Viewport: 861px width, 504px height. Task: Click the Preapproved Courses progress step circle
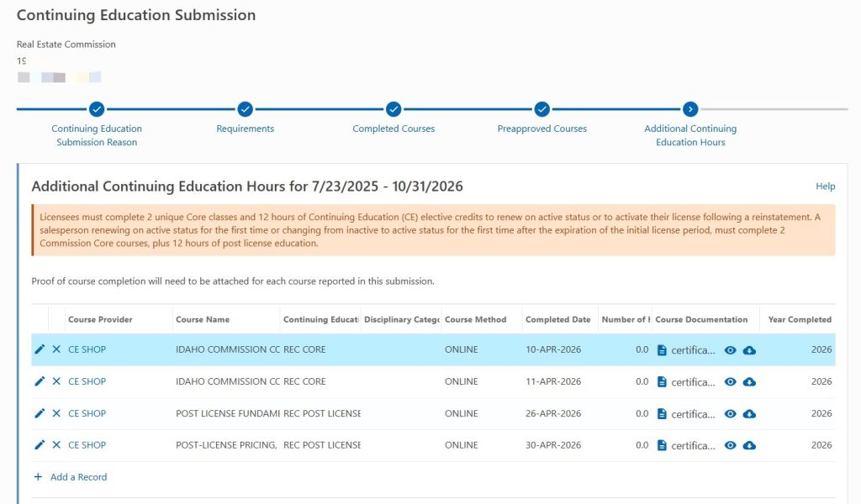pos(542,109)
